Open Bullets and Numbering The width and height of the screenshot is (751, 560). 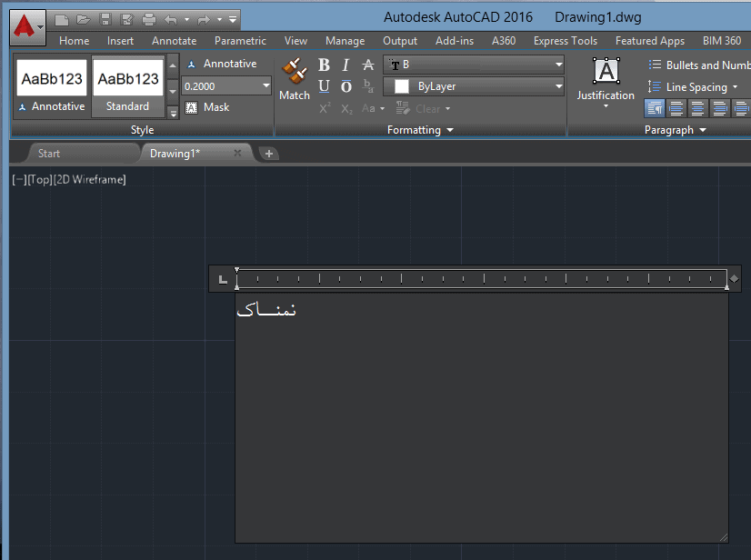699,65
